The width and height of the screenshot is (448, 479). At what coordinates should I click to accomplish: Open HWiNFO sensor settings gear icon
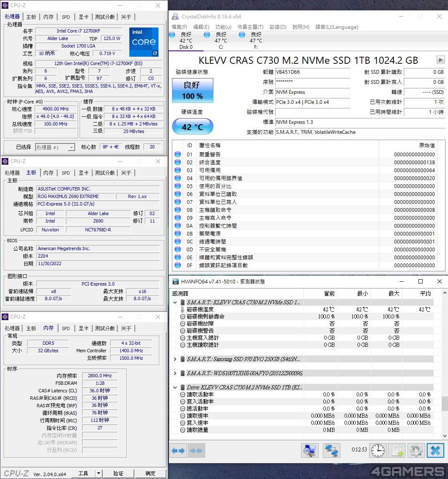[x=416, y=451]
